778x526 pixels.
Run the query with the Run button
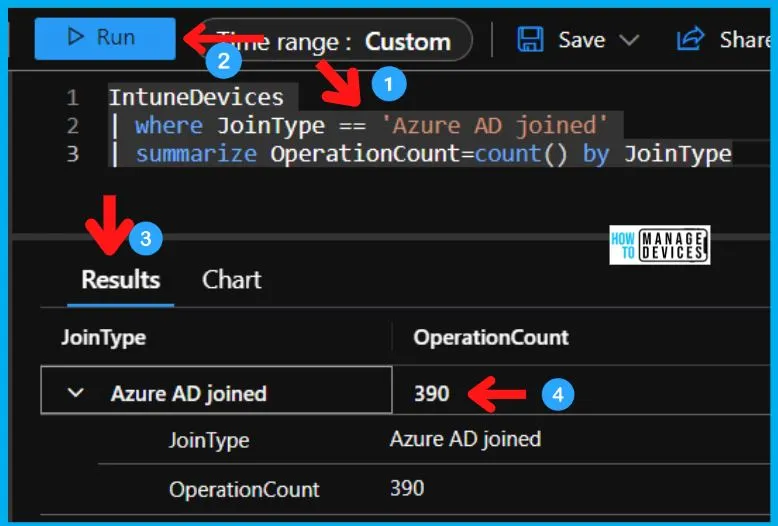[105, 38]
